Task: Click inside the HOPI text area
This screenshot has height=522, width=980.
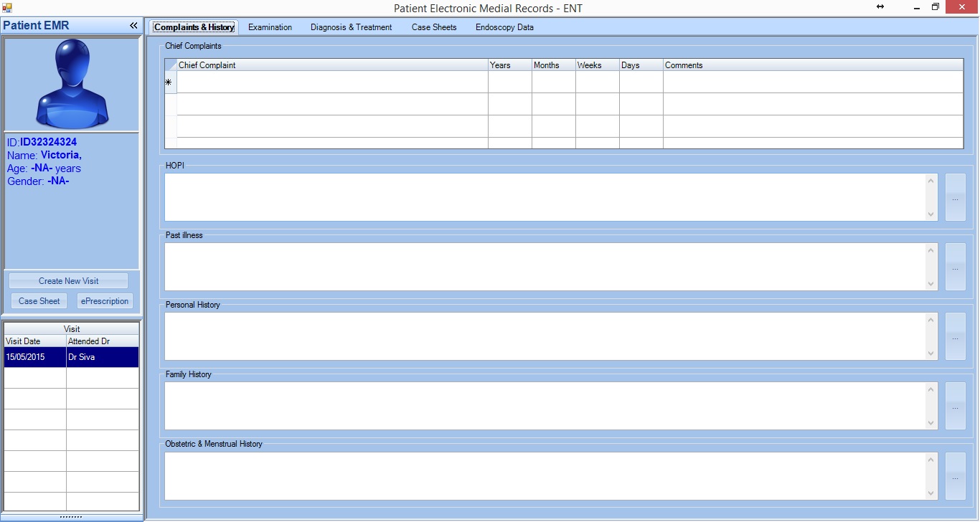Action: point(545,197)
